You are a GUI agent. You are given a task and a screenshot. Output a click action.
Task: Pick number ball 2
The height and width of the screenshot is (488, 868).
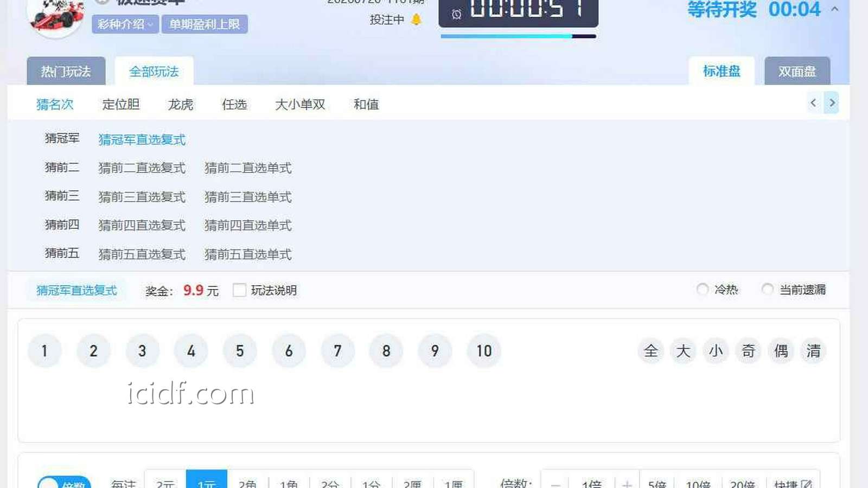click(x=93, y=351)
